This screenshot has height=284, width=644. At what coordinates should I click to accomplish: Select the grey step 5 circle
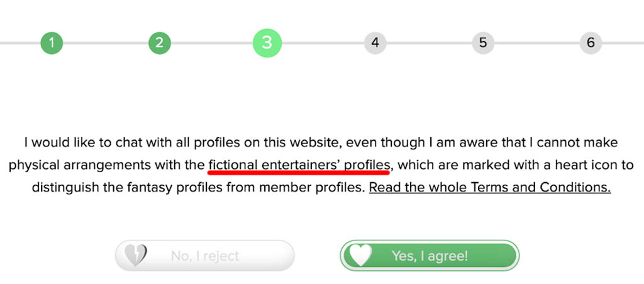483,43
